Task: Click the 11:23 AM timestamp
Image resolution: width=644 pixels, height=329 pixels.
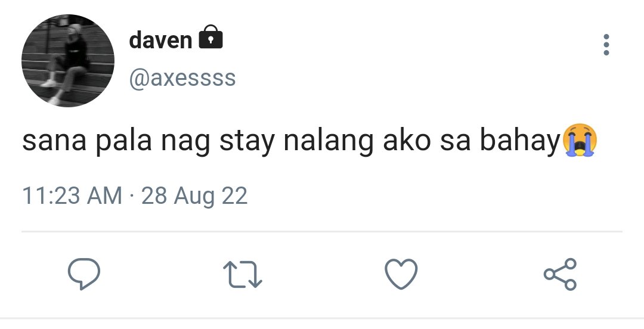Action: (72, 195)
